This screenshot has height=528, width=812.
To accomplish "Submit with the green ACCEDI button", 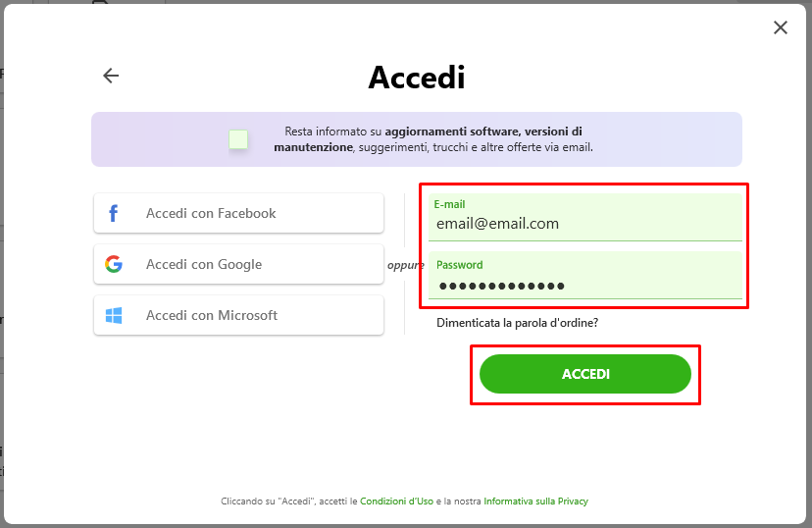I will [x=585, y=374].
